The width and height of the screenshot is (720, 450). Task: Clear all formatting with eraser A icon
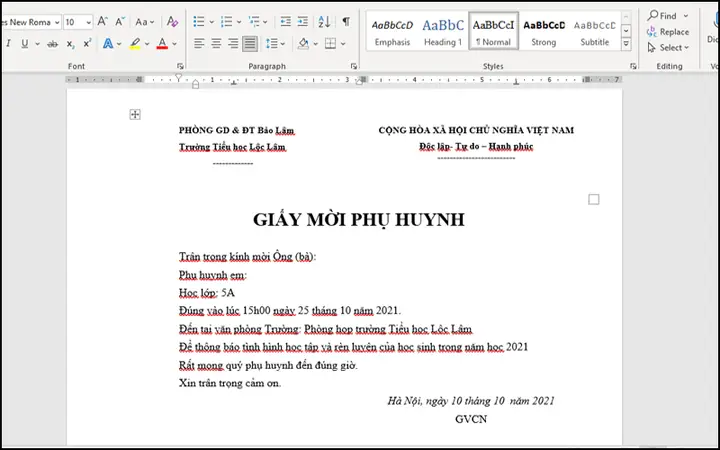(x=172, y=22)
